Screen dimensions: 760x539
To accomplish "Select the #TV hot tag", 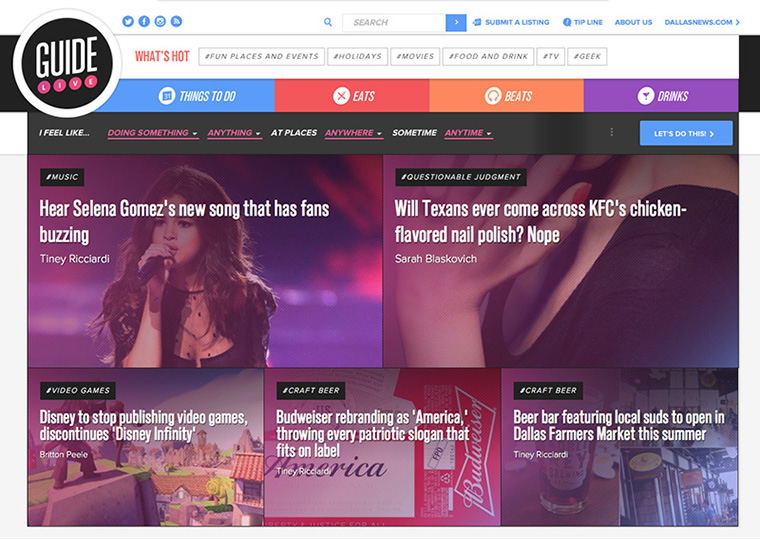I will pyautogui.click(x=551, y=56).
